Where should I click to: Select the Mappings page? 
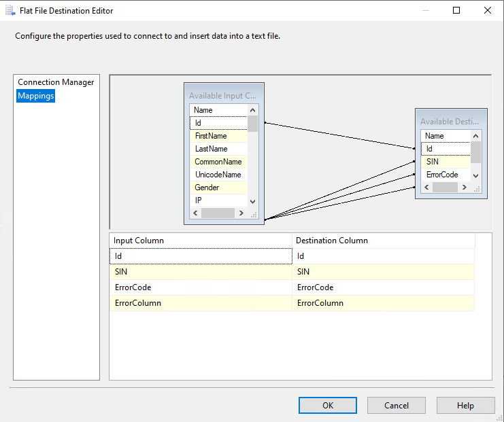[36, 96]
